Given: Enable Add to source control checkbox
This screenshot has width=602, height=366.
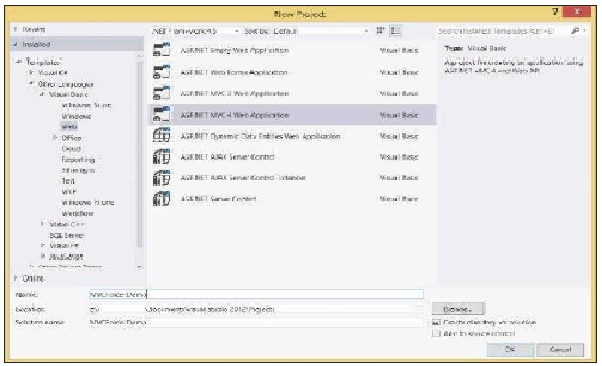Looking at the screenshot, I should pos(436,333).
